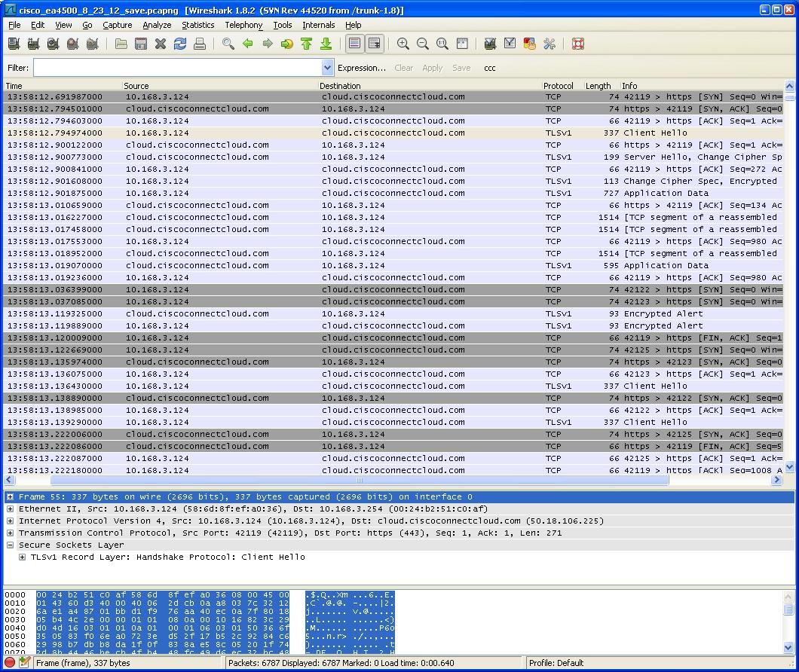Image resolution: width=799 pixels, height=672 pixels.
Task: Expand Internet Protocol Version 4 node
Action: 11,521
